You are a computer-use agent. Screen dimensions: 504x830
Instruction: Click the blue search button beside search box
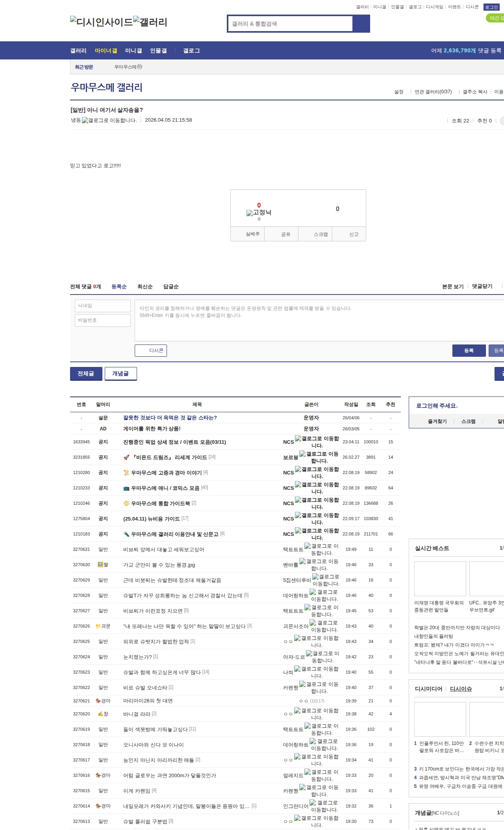(361, 24)
